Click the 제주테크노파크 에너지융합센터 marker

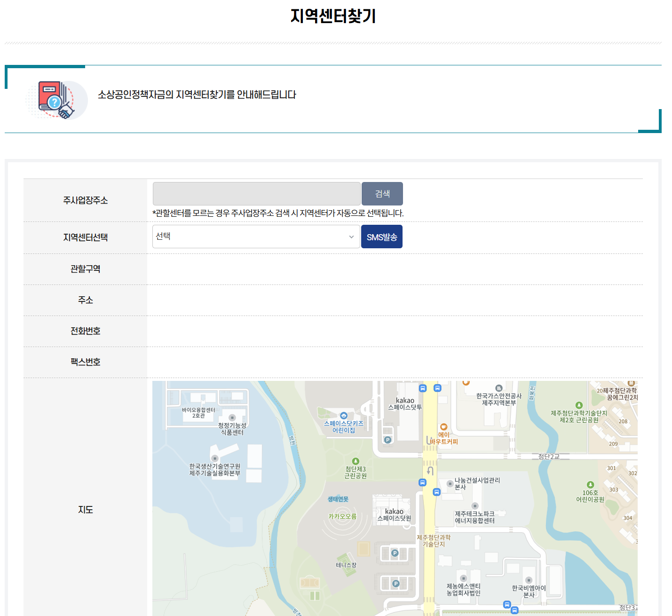474,506
